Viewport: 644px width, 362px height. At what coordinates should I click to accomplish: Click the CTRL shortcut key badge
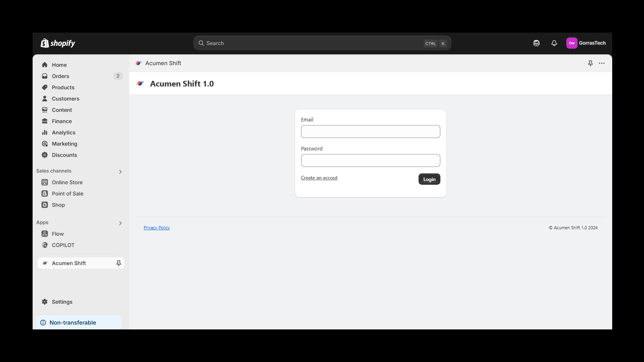(x=431, y=43)
